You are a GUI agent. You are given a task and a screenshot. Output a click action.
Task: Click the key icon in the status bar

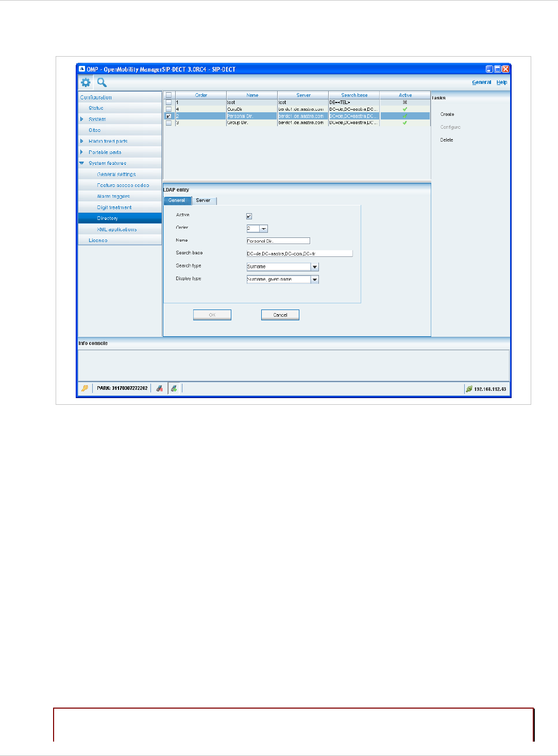84,388
